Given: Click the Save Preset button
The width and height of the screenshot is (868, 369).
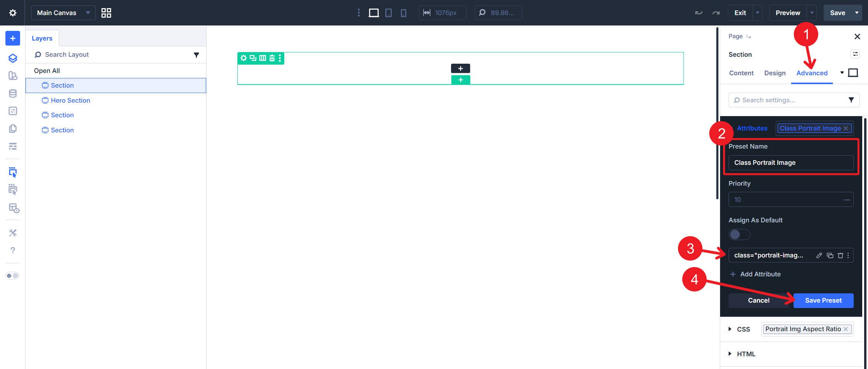Looking at the screenshot, I should 823,300.
